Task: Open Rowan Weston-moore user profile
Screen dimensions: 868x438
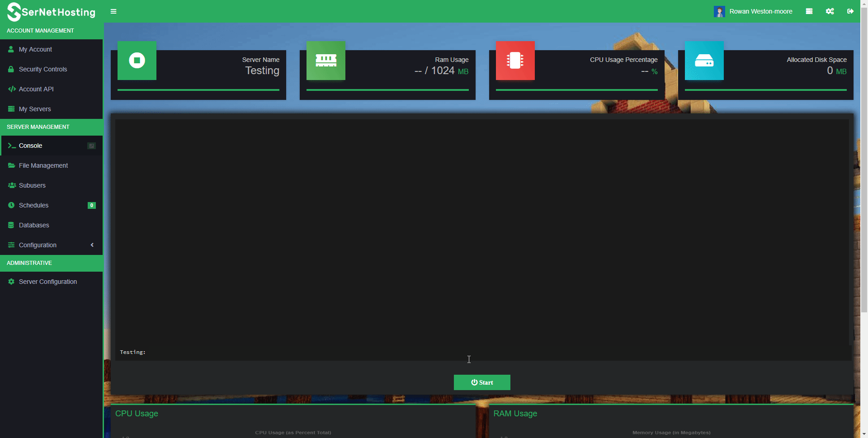Action: click(x=753, y=11)
